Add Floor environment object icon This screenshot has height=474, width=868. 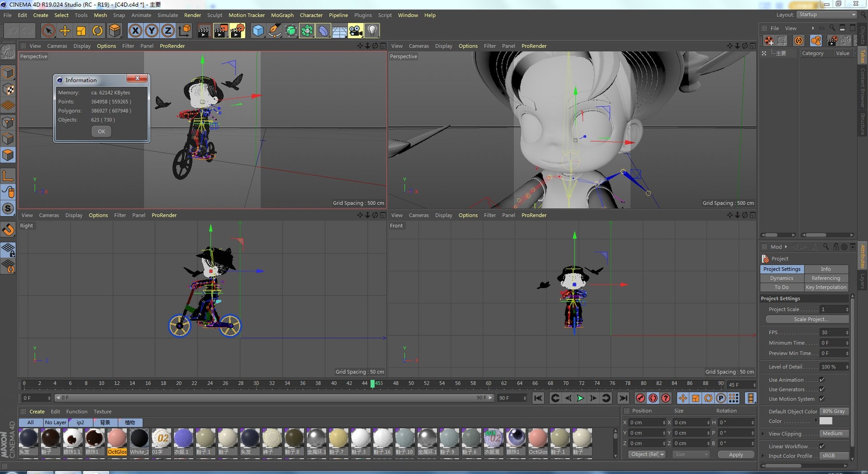click(x=340, y=31)
